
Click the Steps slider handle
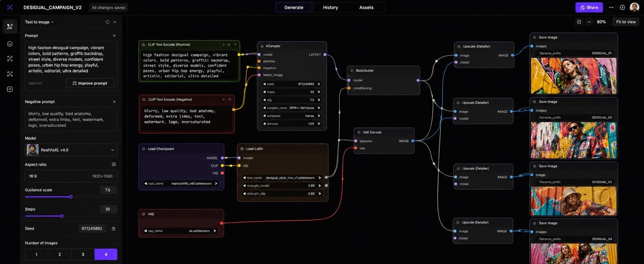tap(62, 216)
